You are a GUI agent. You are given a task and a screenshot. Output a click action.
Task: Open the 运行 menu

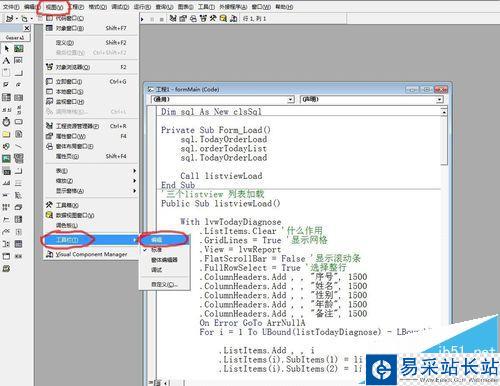[x=142, y=7]
